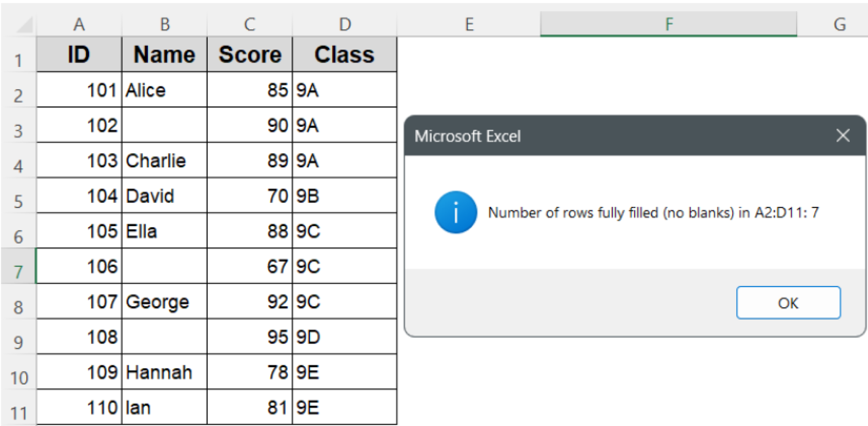The width and height of the screenshot is (868, 426).
Task: Select the Score header cell
Action: coord(249,54)
